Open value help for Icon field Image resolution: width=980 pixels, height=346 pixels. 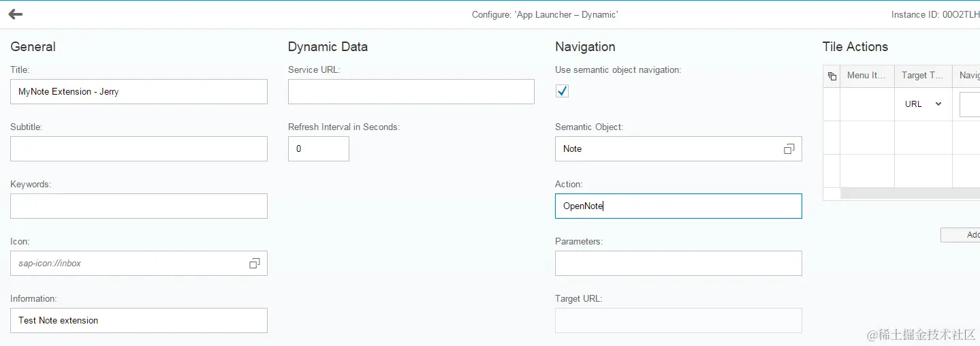click(255, 264)
